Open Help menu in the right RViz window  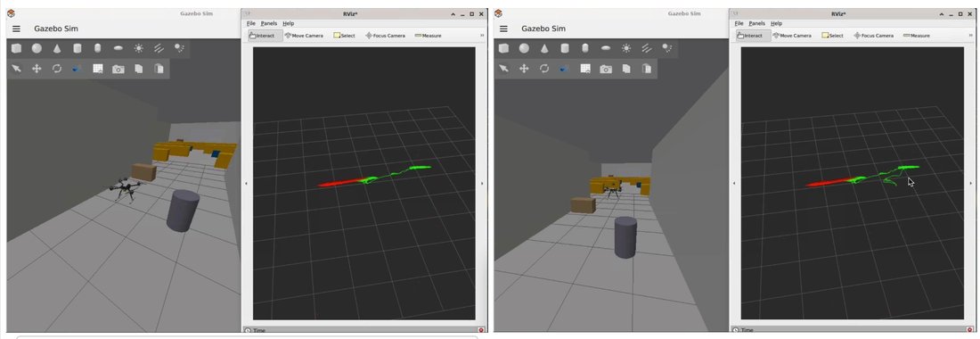[776, 23]
